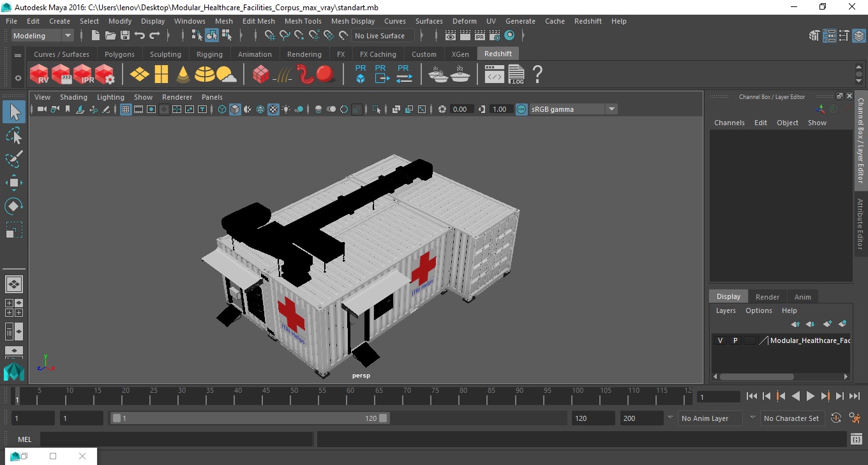
Task: Open the Render View icon in status line
Action: coord(450,36)
